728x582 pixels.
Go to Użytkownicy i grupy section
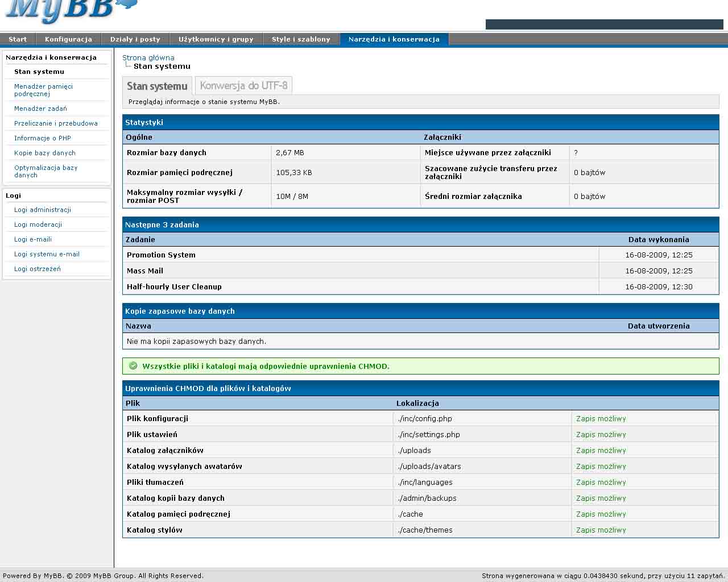click(x=216, y=39)
